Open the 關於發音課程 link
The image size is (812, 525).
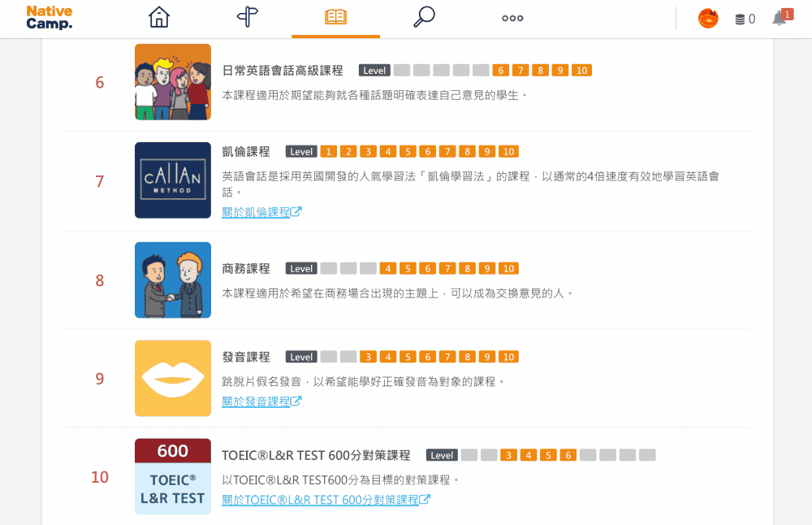pos(261,401)
